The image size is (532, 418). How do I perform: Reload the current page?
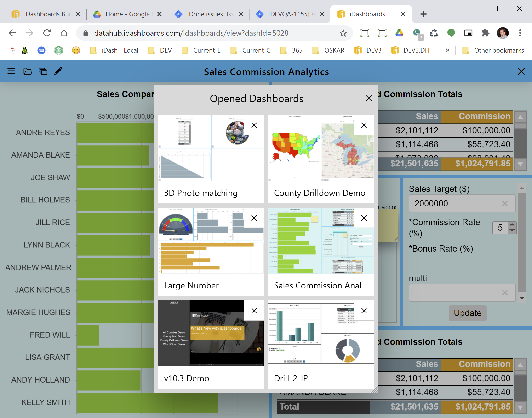47,33
